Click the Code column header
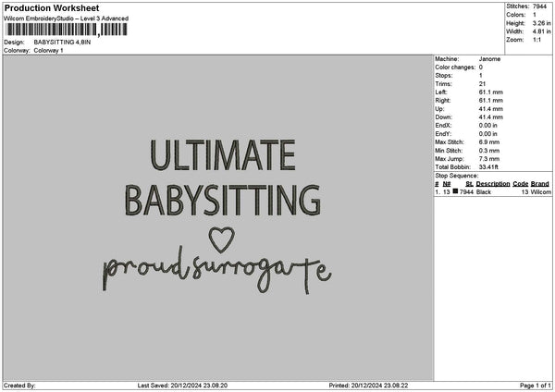This screenshot has height=392, width=555. click(520, 184)
